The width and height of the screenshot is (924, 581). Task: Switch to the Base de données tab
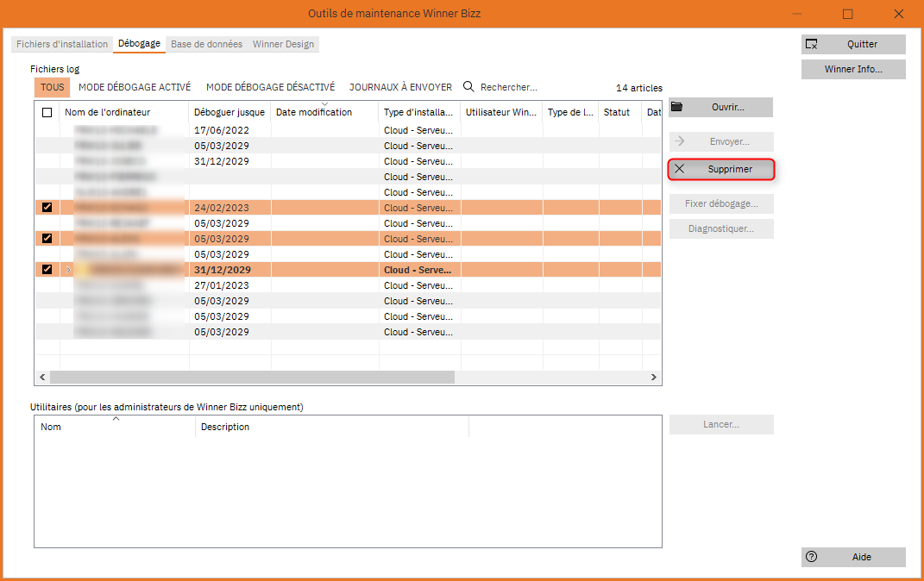[206, 44]
